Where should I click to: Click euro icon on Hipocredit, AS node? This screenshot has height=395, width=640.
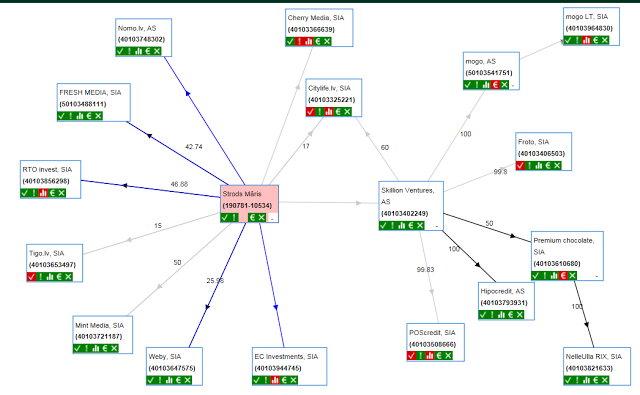tap(511, 315)
